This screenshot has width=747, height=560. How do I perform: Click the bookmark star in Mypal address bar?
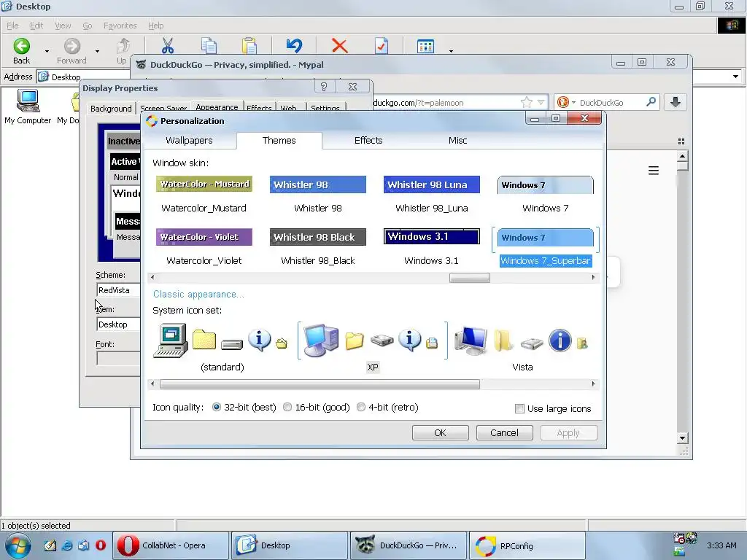[x=527, y=102]
